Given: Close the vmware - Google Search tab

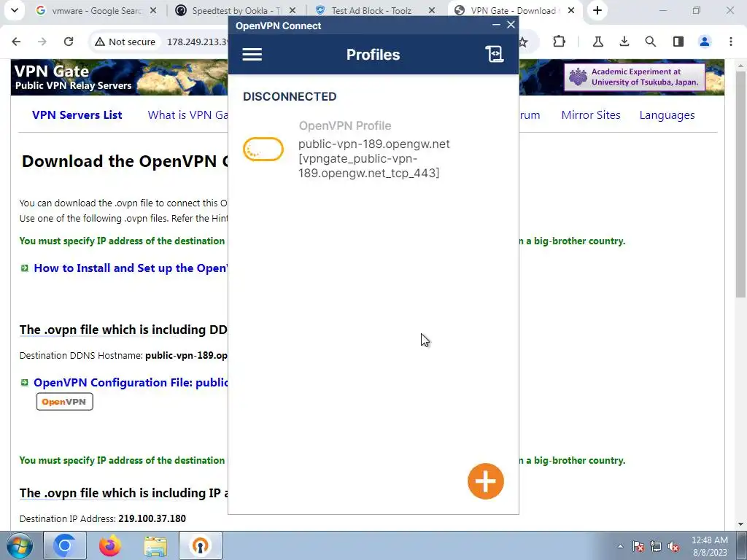Looking at the screenshot, I should pyautogui.click(x=153, y=10).
